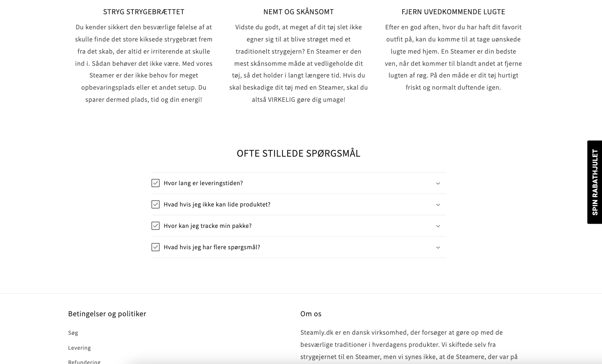Viewport: 602px width, 364px height.
Task: Click the "Ofte stillede spørgsmål" section title
Action: [298, 153]
